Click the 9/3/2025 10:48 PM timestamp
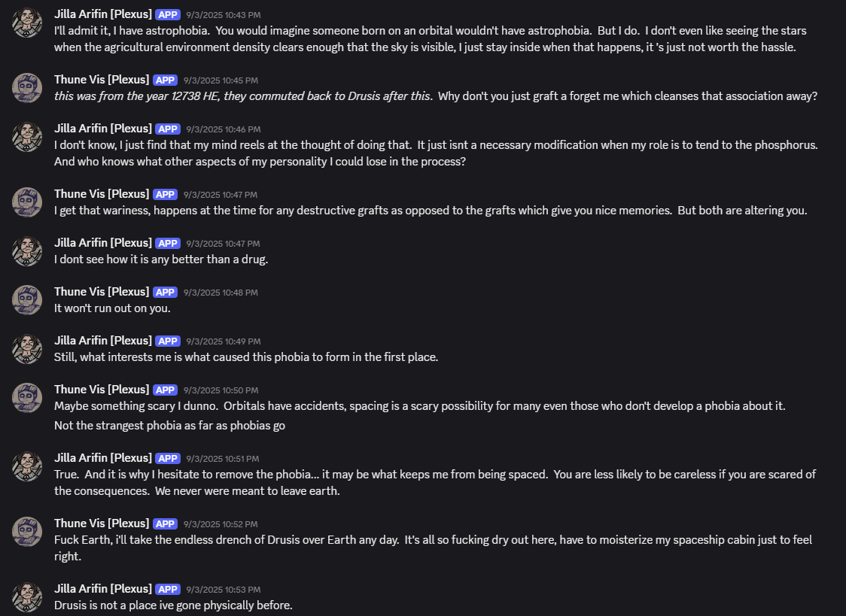This screenshot has width=846, height=616. coord(221,293)
